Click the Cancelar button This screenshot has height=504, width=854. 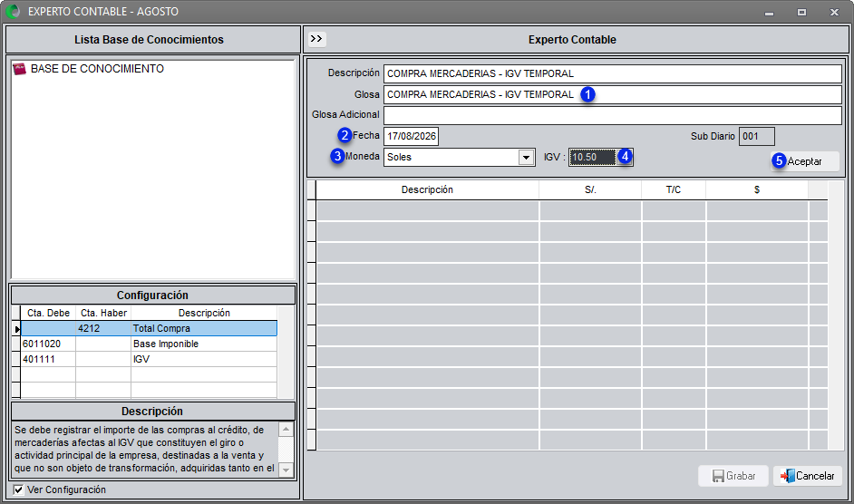click(808, 476)
